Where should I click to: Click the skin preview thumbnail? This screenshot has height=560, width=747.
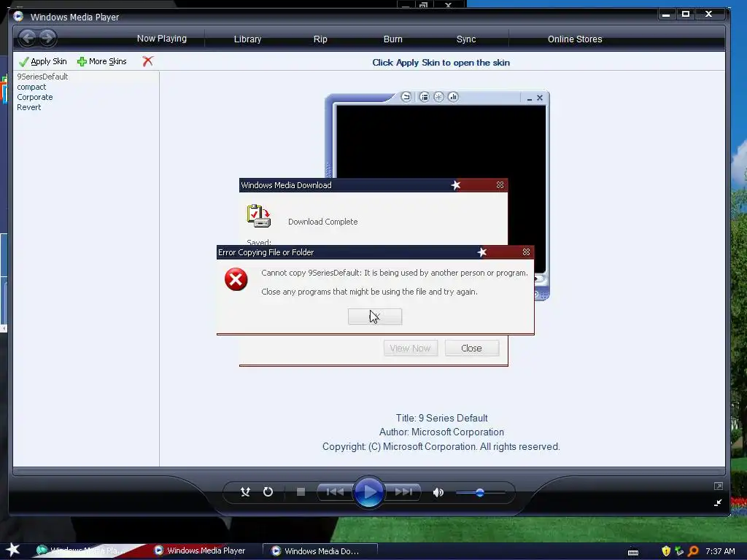point(437,195)
